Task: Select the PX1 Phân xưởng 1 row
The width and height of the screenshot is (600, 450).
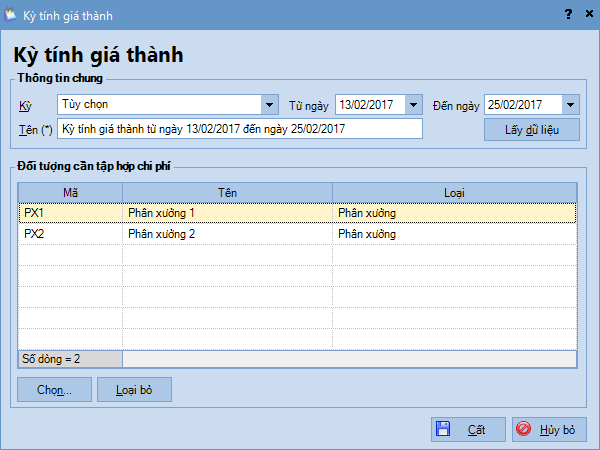Action: click(x=227, y=213)
